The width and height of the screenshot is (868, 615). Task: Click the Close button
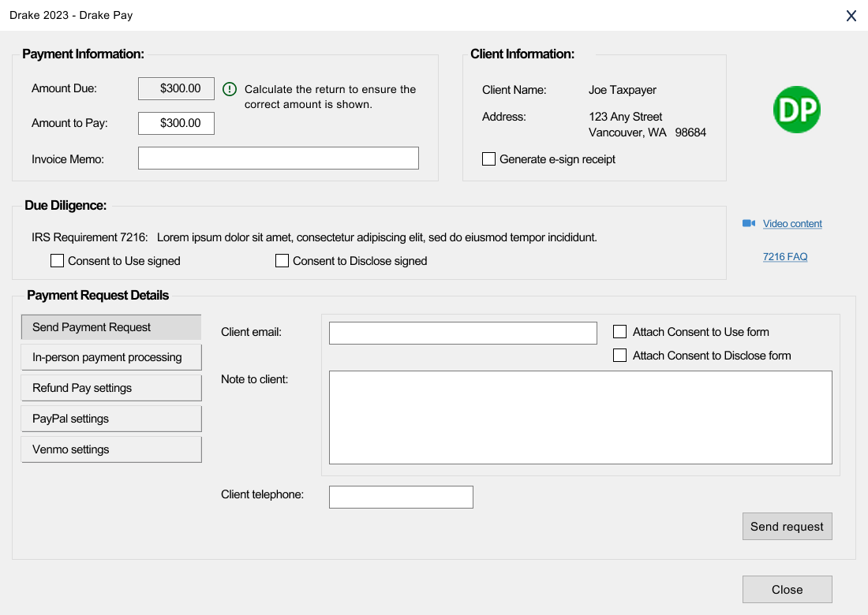click(787, 590)
